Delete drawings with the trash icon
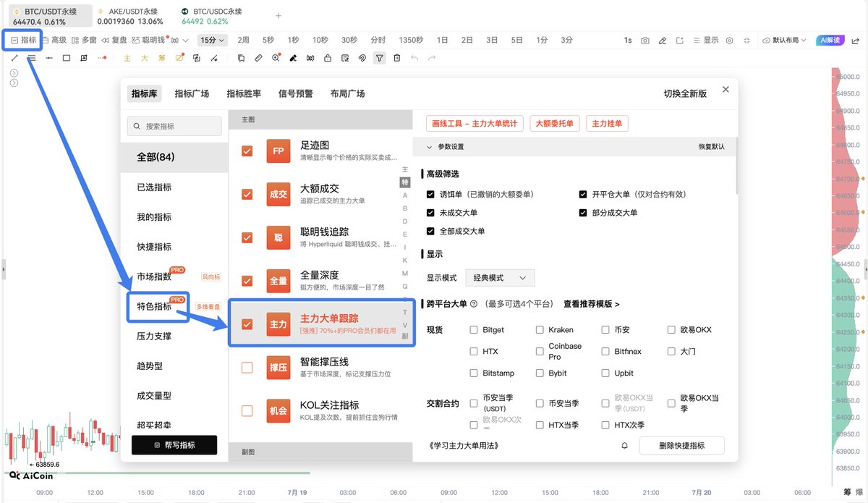The image size is (868, 503). (397, 58)
